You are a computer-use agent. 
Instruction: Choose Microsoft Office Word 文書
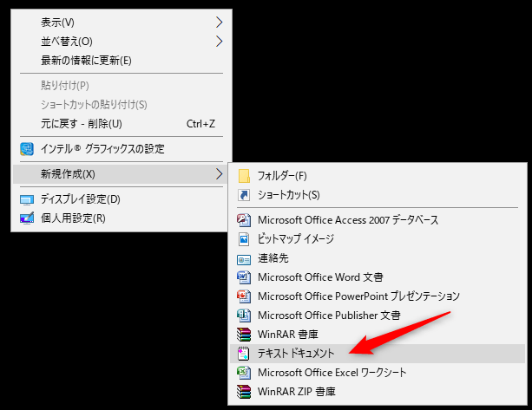coord(378,277)
